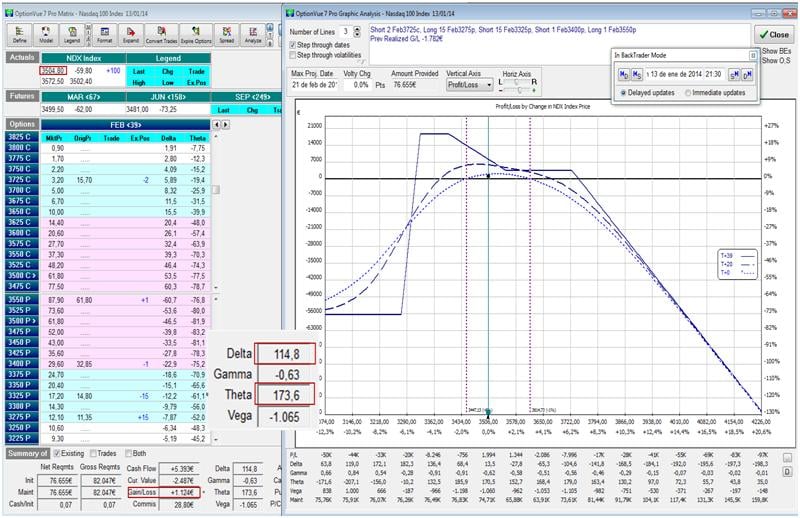
Task: Open Convert Trades tool
Action: pos(161,34)
